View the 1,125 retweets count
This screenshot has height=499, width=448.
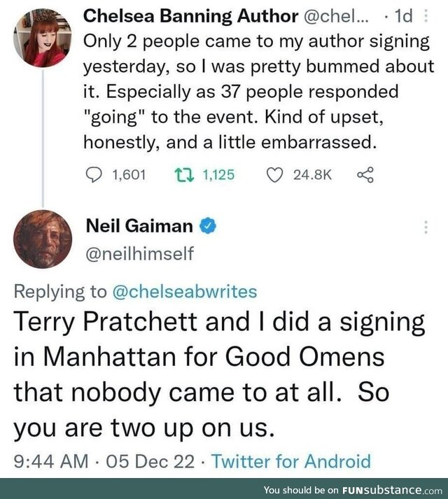tap(218, 176)
